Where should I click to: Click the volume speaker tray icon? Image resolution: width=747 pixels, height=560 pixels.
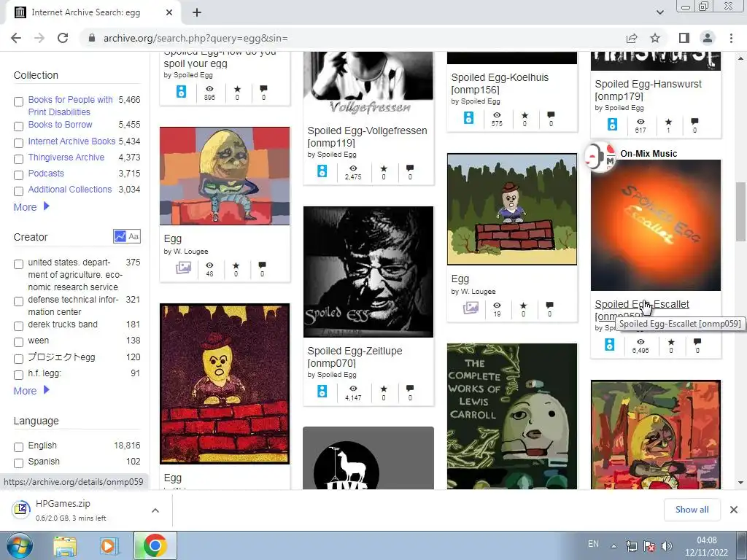pyautogui.click(x=667, y=546)
